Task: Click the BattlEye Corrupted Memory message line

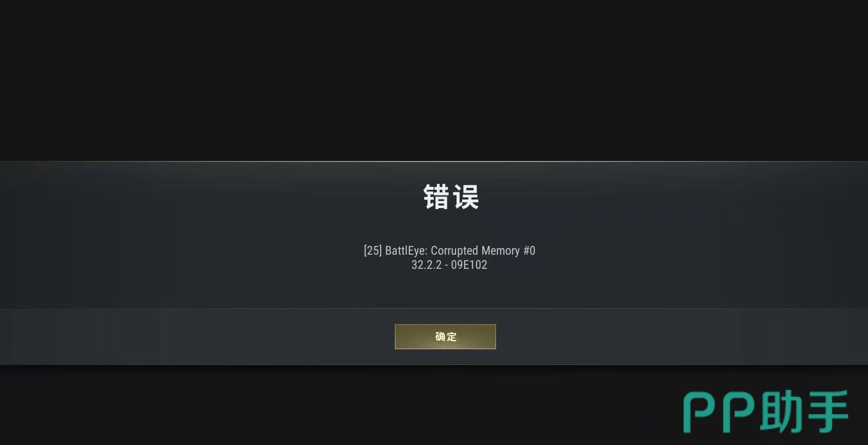Action: [449, 251]
